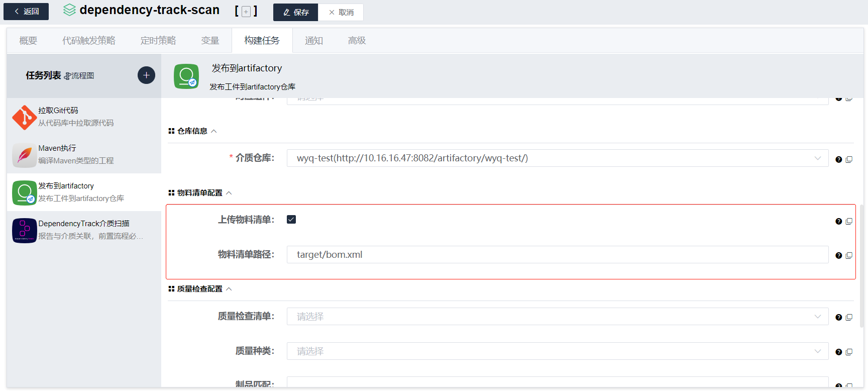Click the pipeline layers icon beside dependency-track-scan
868x392 pixels.
[x=70, y=10]
